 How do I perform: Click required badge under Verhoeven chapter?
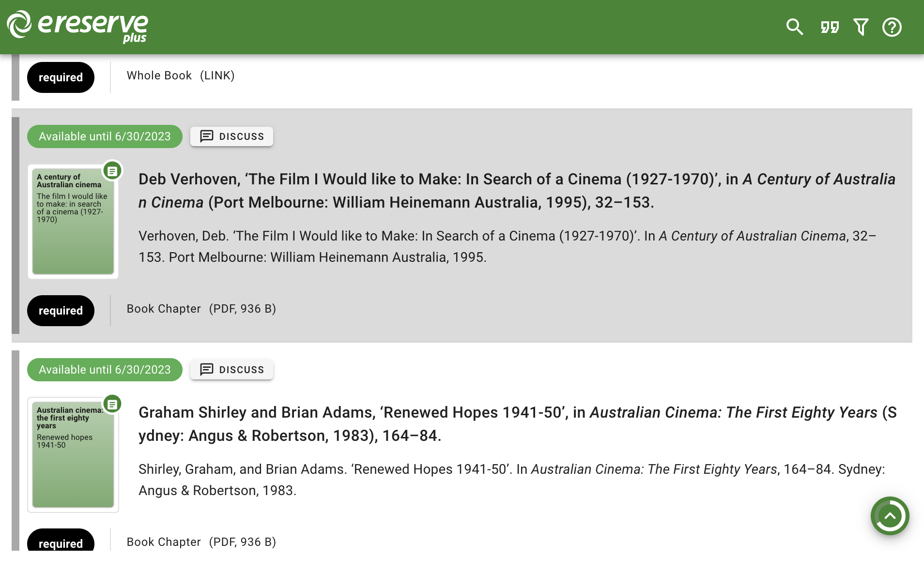tap(61, 311)
